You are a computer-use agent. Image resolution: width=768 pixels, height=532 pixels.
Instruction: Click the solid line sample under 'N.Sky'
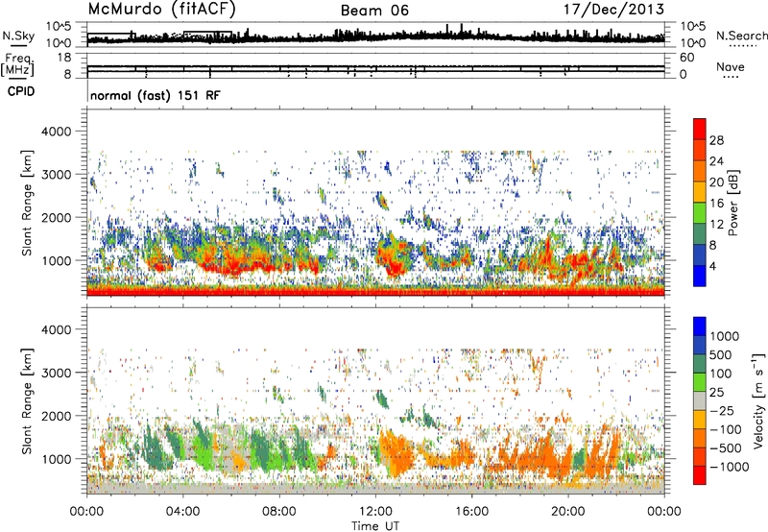(18, 45)
